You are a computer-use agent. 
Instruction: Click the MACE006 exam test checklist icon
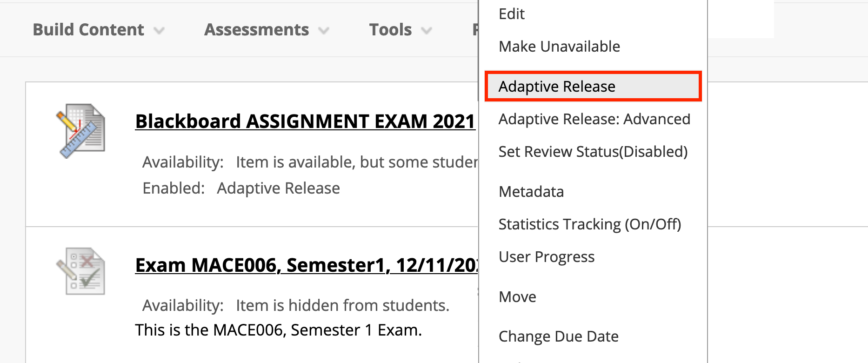81,271
